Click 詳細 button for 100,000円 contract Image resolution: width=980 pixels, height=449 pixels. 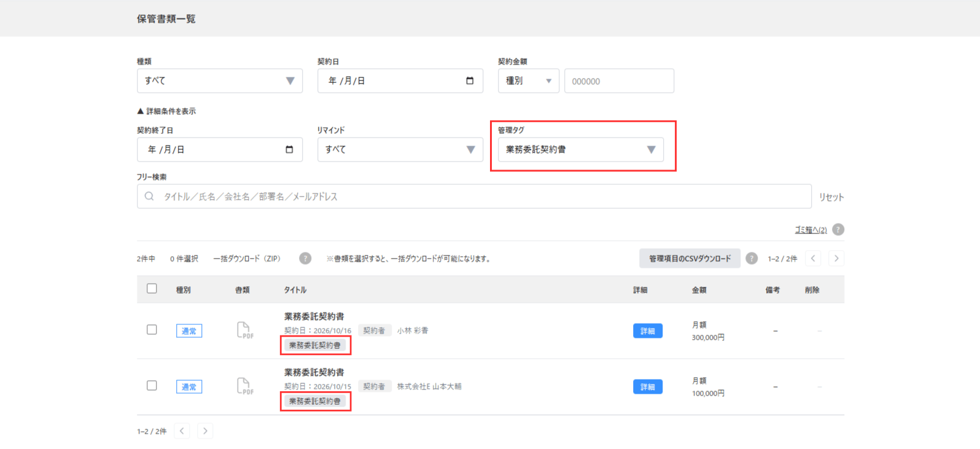tap(648, 387)
